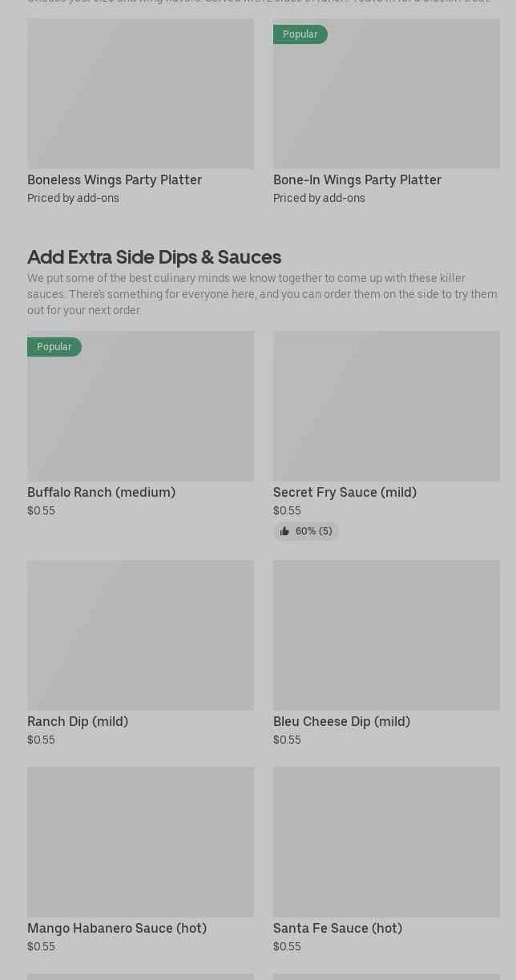Select Boneless Wings Party Platter title
The width and height of the screenshot is (516, 980).
pyautogui.click(x=115, y=179)
